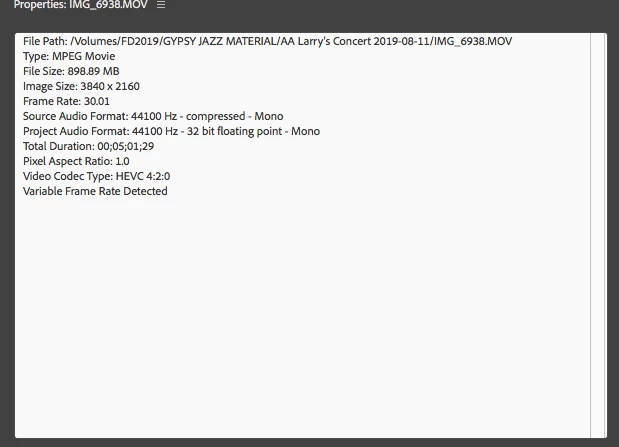Click the Pixel Aspect Ratio 1.0 line

click(76, 161)
